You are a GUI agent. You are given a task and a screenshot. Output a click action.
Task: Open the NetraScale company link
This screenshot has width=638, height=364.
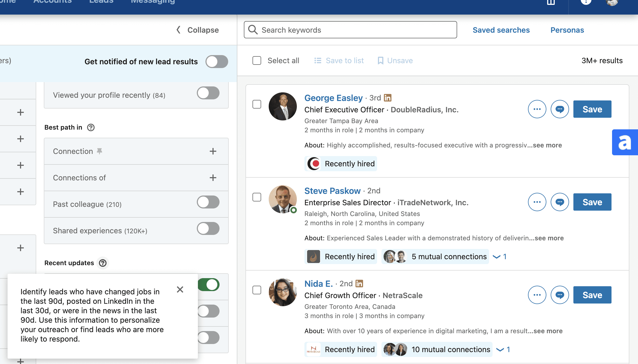coord(403,295)
